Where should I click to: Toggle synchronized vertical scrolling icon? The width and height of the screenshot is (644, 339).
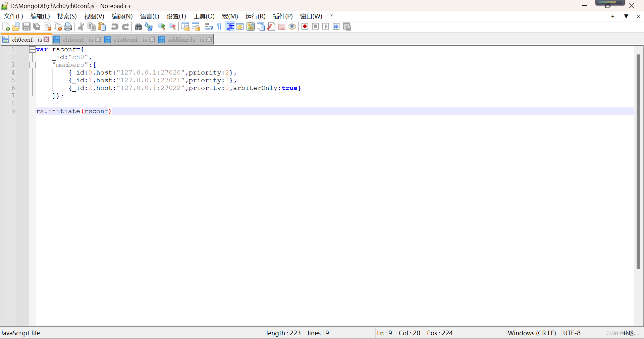click(x=185, y=27)
